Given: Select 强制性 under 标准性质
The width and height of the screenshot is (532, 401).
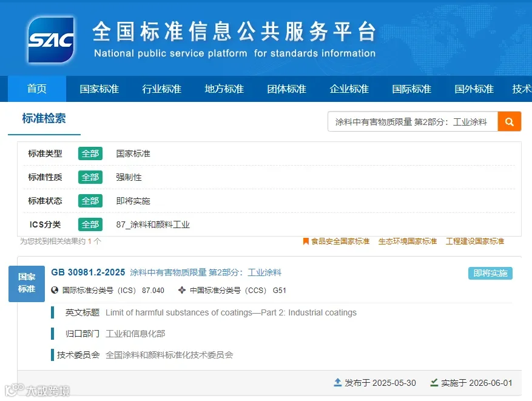Looking at the screenshot, I should (x=129, y=177).
